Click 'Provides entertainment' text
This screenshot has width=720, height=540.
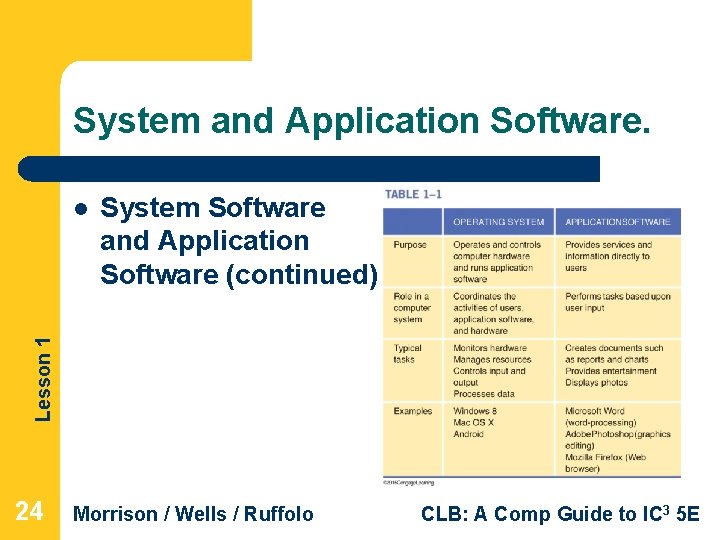[611, 371]
